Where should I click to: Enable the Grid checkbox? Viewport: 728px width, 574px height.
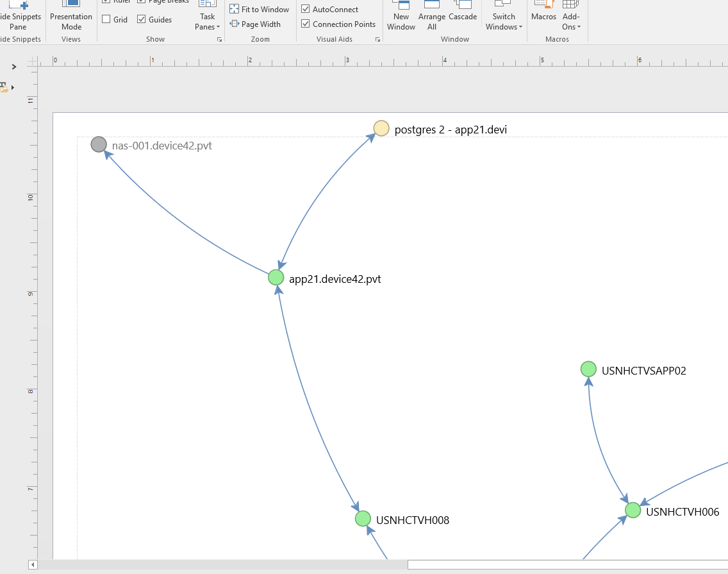pos(106,19)
